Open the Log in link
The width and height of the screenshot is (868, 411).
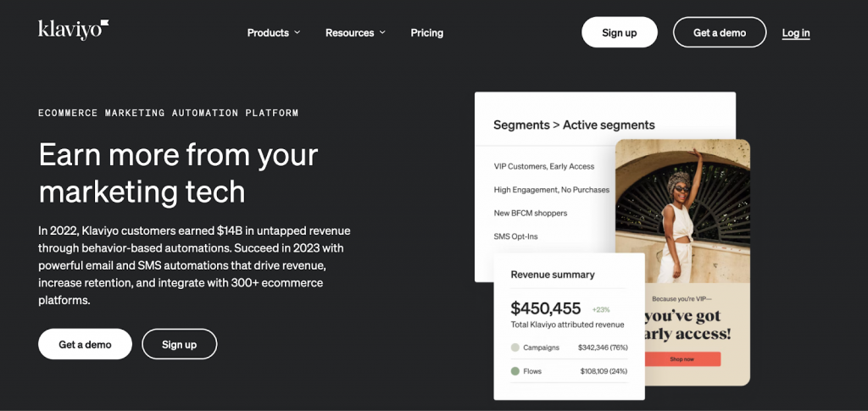point(795,33)
